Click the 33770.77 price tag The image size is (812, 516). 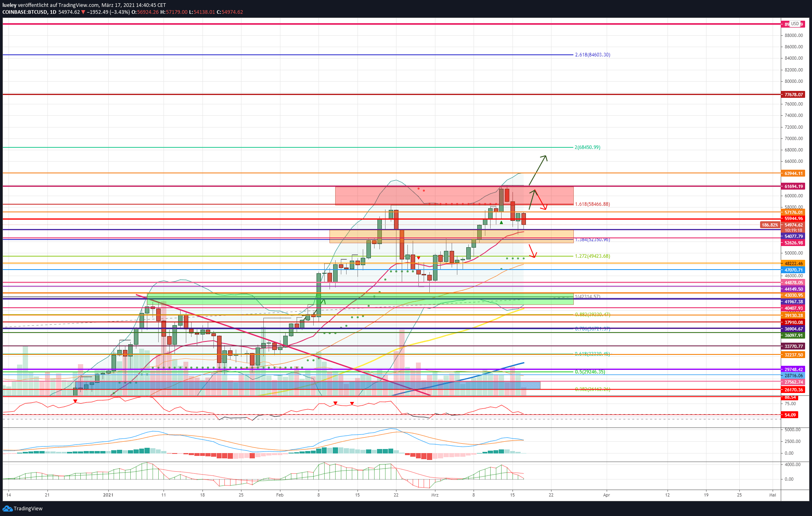tap(793, 346)
